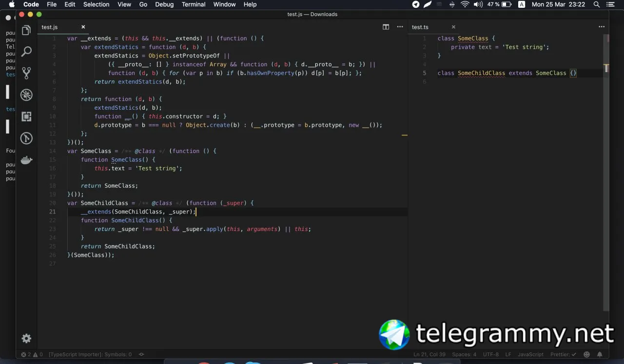Switch to the test.ts tab
This screenshot has height=364, width=624.
tap(420, 27)
